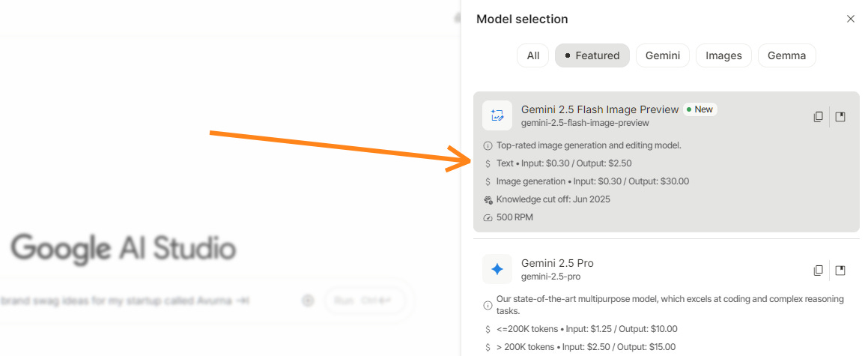
Task: Select the Featured filter chip
Action: (592, 55)
